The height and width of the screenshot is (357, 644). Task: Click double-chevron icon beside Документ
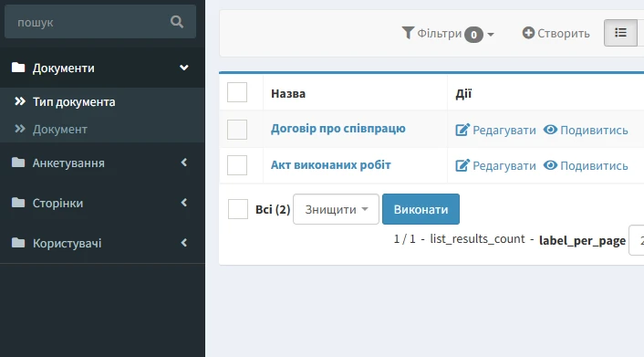click(20, 129)
